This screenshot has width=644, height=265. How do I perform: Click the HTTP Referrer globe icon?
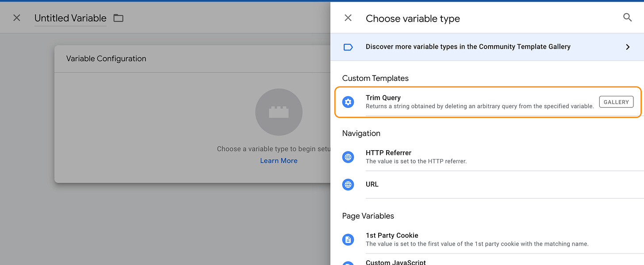click(348, 157)
